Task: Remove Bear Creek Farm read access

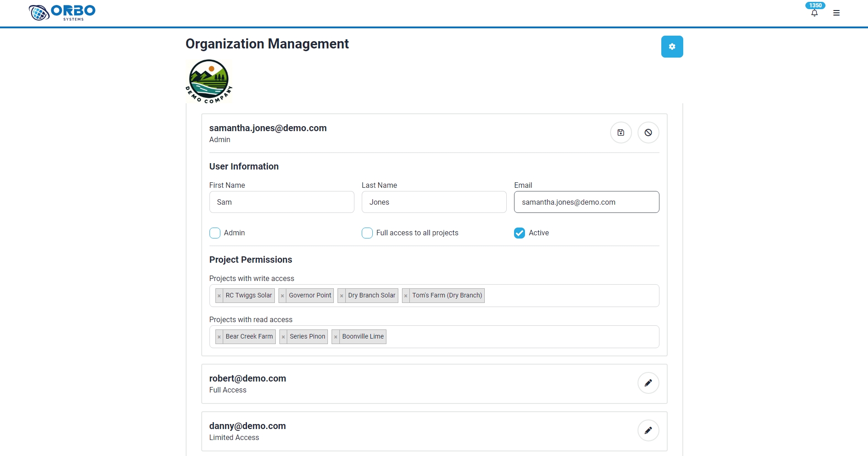Action: pos(219,337)
